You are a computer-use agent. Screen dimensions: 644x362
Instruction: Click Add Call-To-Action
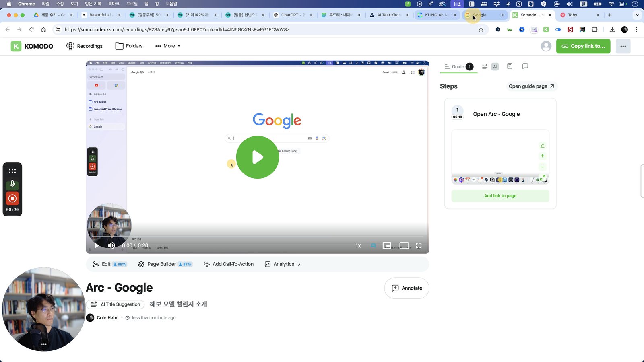(229, 264)
